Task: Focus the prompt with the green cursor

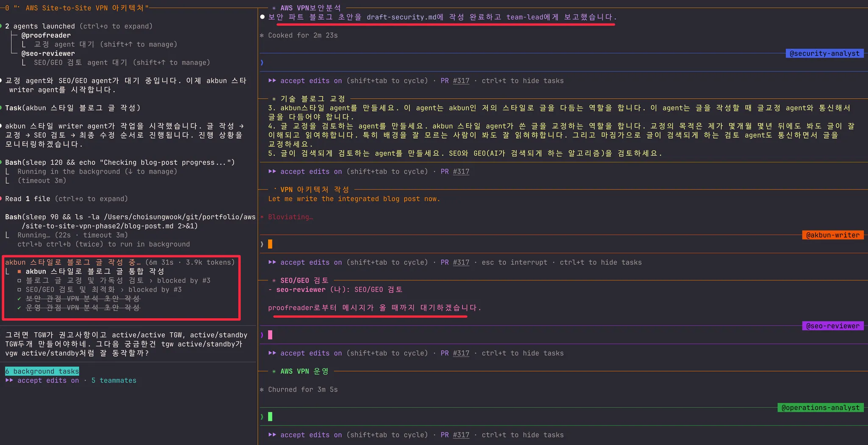Action: pyautogui.click(x=270, y=417)
